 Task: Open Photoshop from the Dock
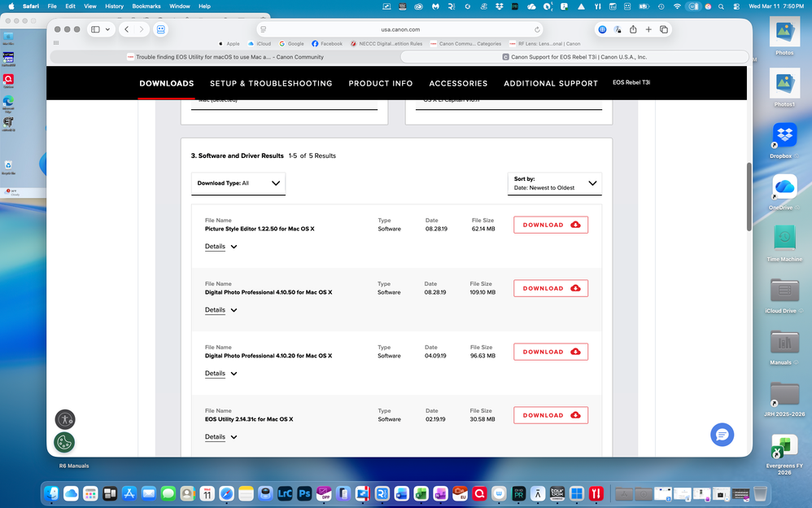pos(304,493)
